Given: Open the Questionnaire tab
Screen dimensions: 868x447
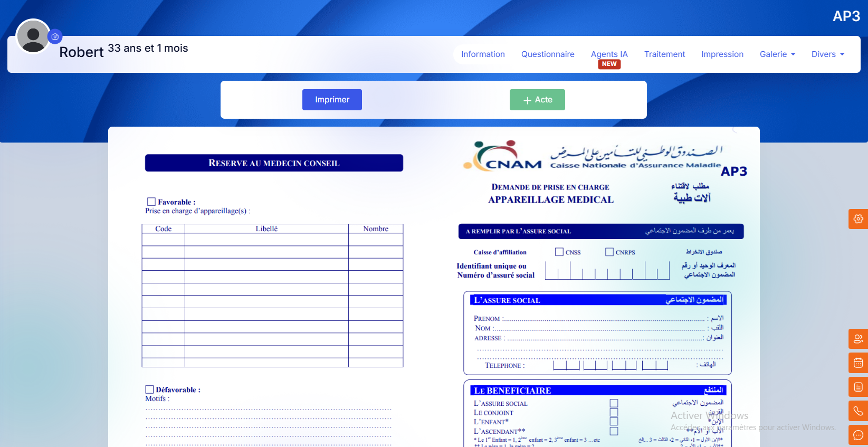Looking at the screenshot, I should tap(548, 54).
